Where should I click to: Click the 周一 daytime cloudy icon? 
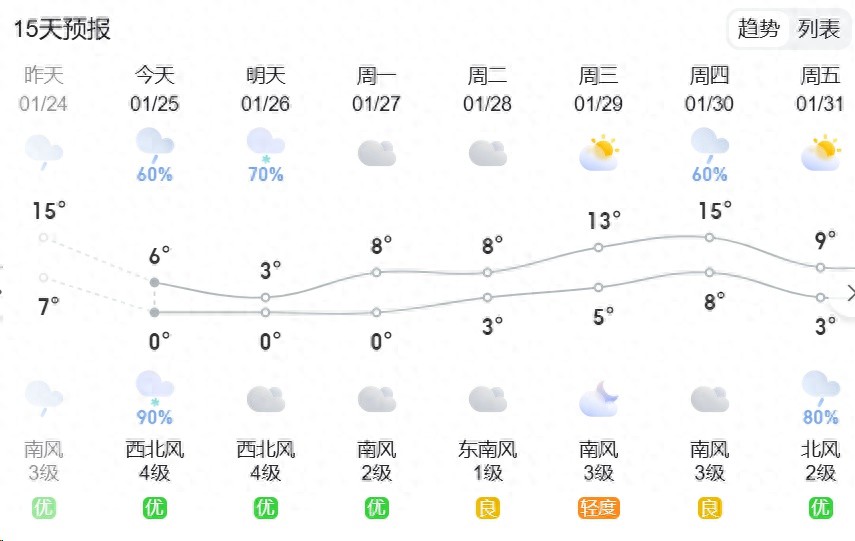(376, 152)
